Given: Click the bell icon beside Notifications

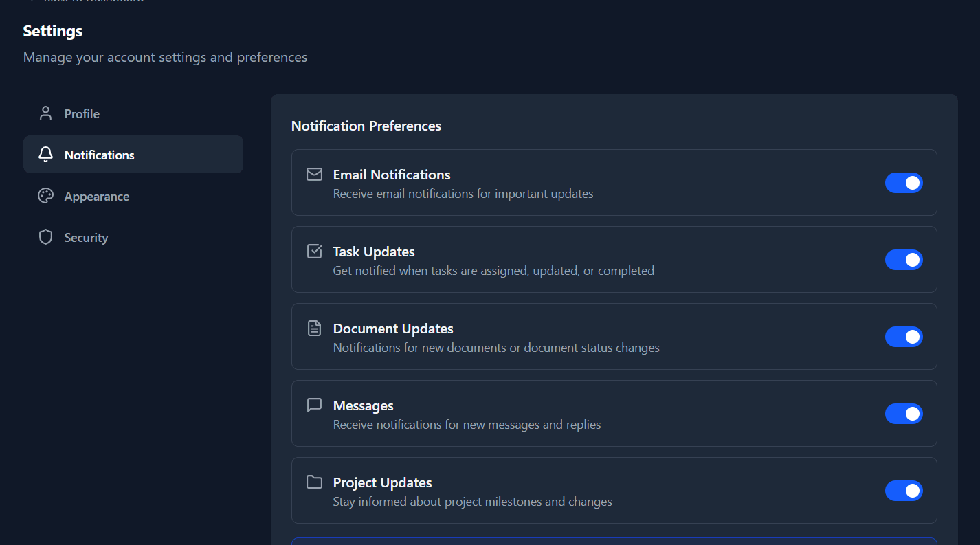Looking at the screenshot, I should click(x=45, y=154).
